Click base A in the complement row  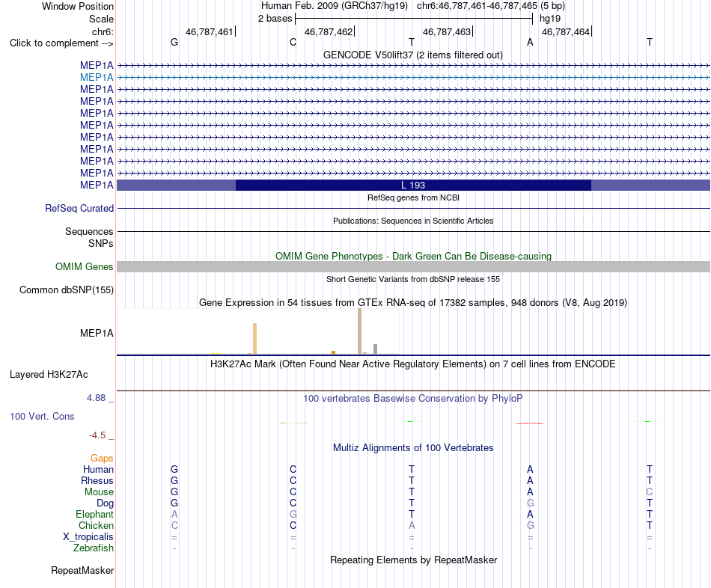pos(530,42)
